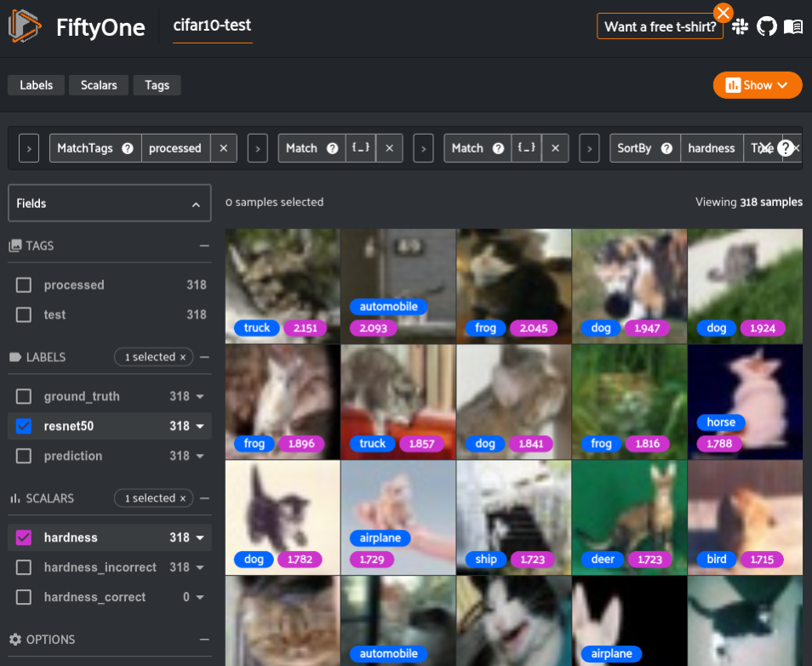Click the stage-adder arrow after MatchTags
The width and height of the screenshot is (812, 666).
257,148
